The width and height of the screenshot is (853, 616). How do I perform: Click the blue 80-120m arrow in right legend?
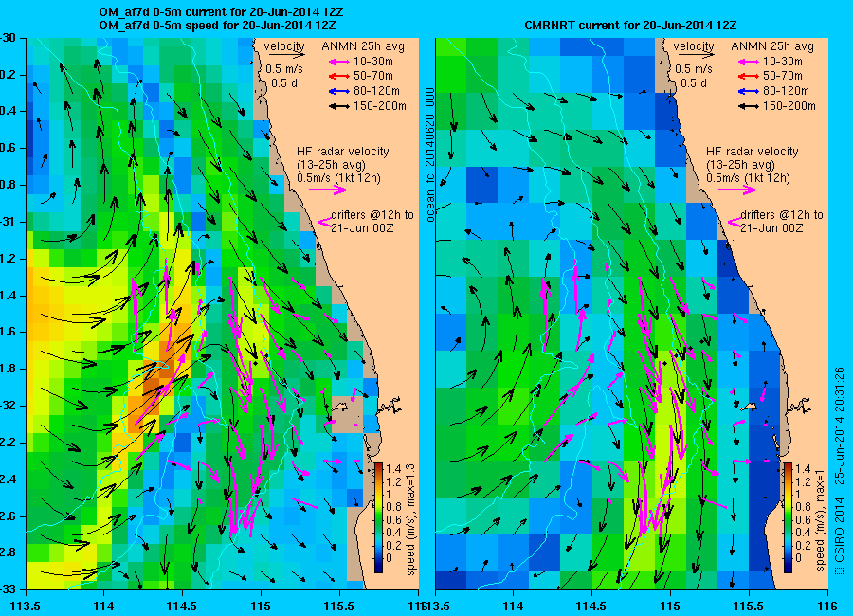click(749, 91)
